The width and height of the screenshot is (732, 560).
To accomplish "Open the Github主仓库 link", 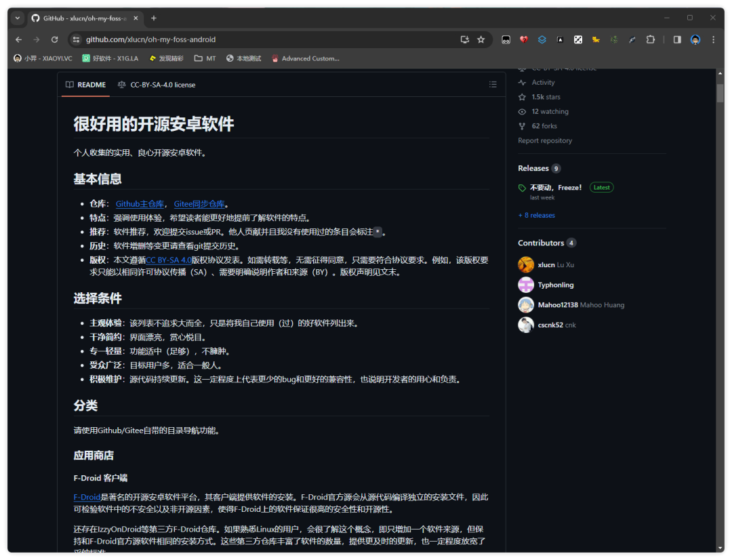I will click(140, 203).
